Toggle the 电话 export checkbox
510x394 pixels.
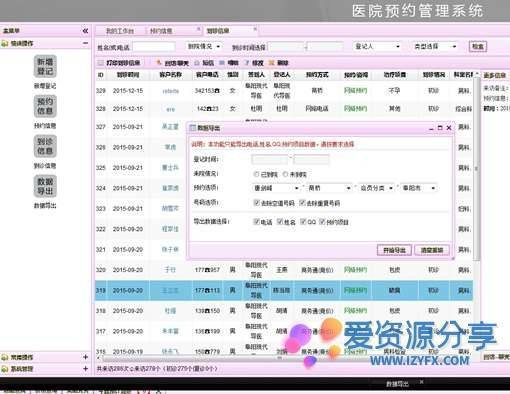256,221
